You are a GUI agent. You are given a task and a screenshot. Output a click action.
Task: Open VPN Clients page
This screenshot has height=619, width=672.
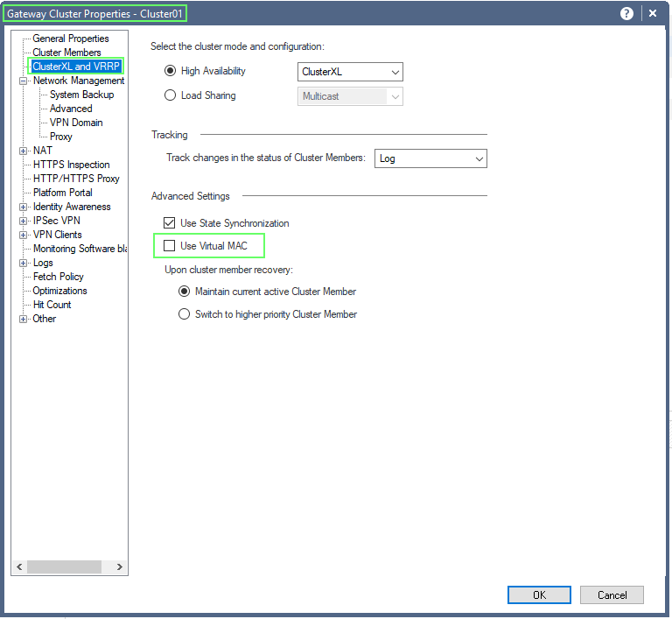pos(58,235)
